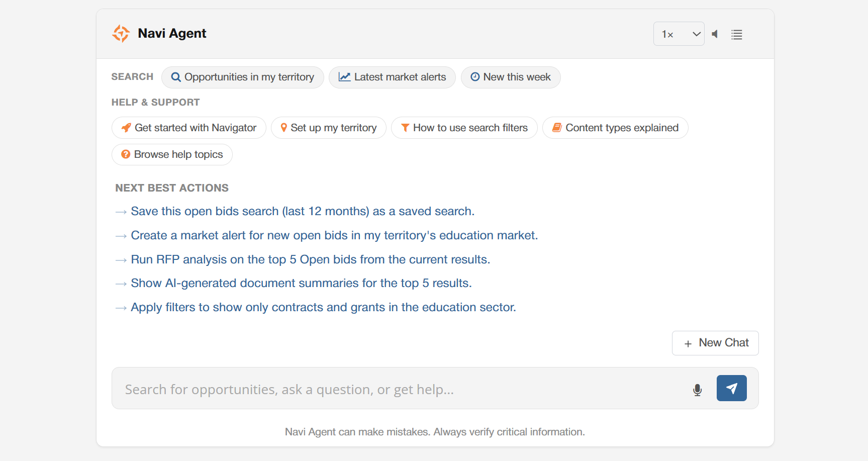Show AI-generated document summaries link
Viewport: 868px width, 461px height.
(301, 284)
